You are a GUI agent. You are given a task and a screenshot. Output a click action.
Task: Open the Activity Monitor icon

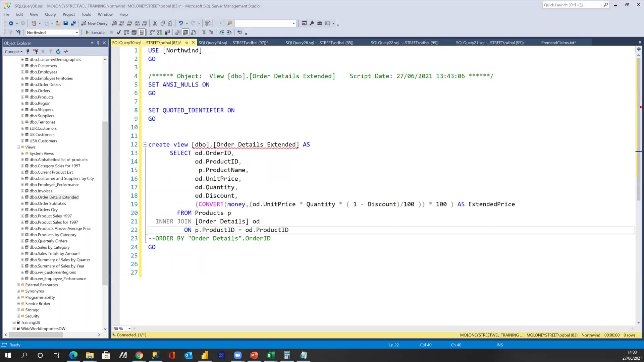[66, 51]
